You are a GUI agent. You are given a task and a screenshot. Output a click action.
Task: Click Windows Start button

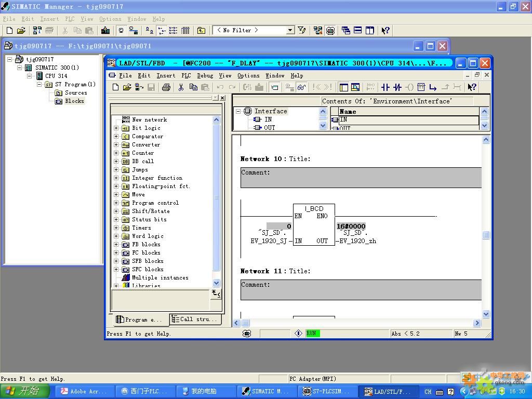[x=24, y=391]
